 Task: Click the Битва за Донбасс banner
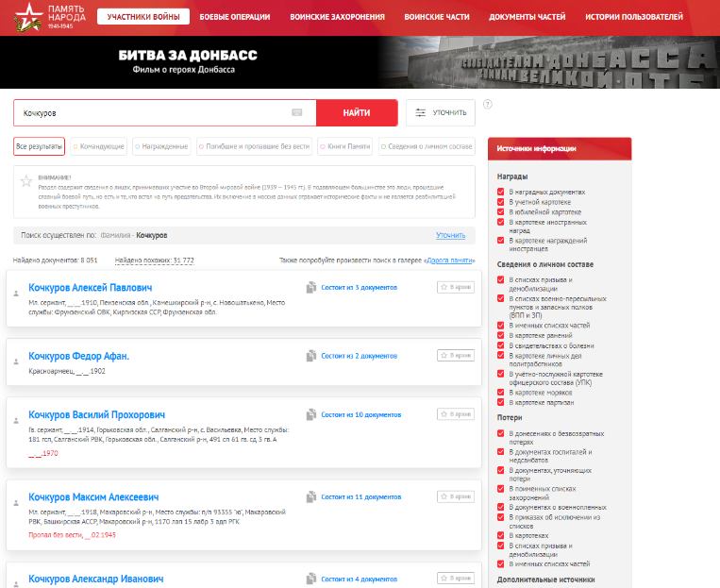(360, 62)
